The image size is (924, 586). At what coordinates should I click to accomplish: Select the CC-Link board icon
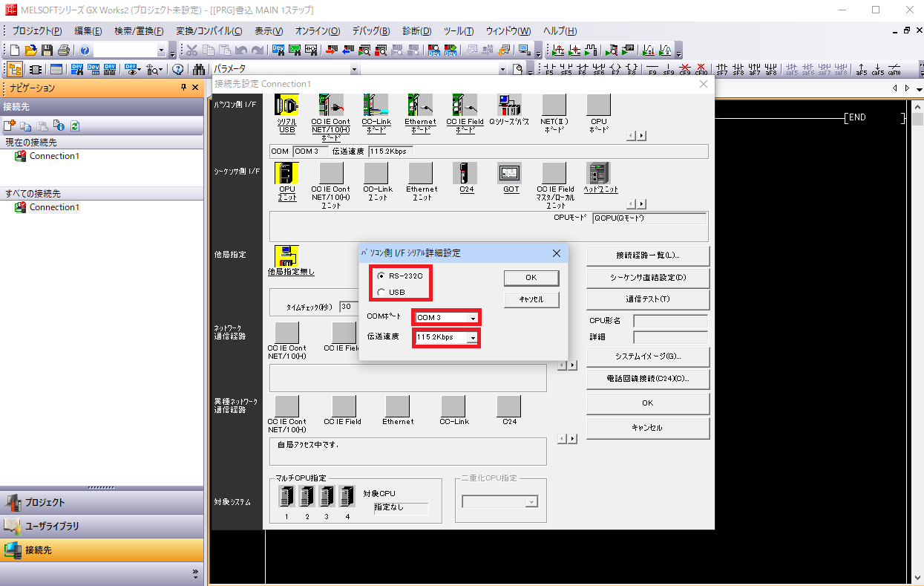point(376,105)
